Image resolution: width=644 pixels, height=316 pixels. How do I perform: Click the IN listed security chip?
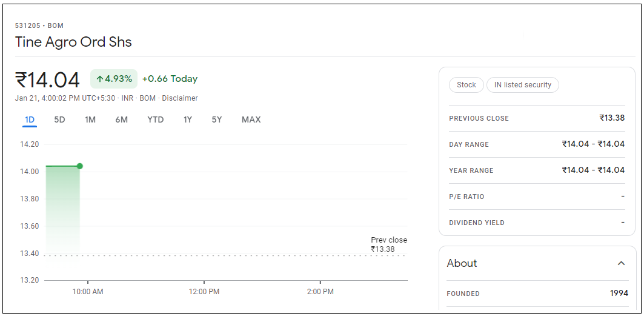click(x=522, y=85)
